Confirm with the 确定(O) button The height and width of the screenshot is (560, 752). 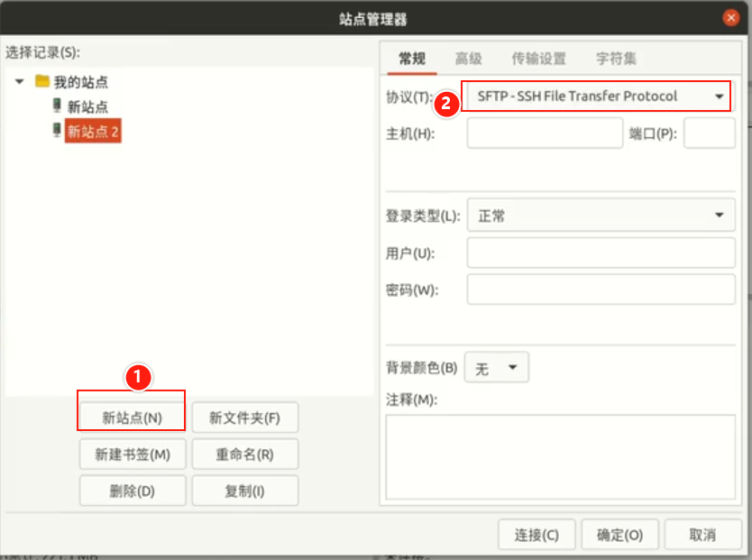tap(619, 535)
